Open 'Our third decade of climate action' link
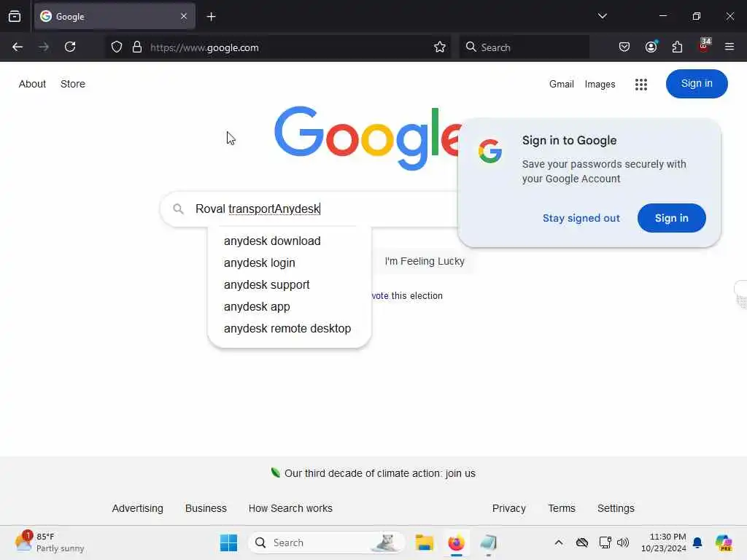 (x=379, y=473)
